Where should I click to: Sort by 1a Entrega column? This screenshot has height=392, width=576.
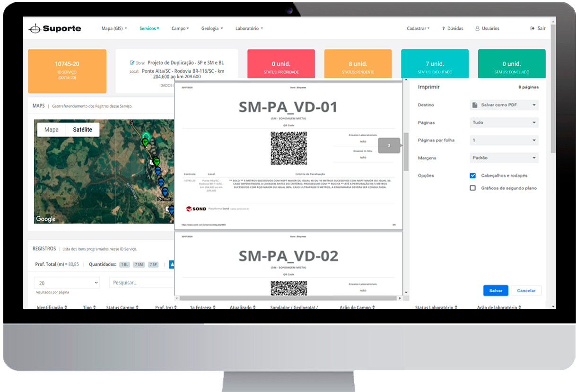pos(203,307)
